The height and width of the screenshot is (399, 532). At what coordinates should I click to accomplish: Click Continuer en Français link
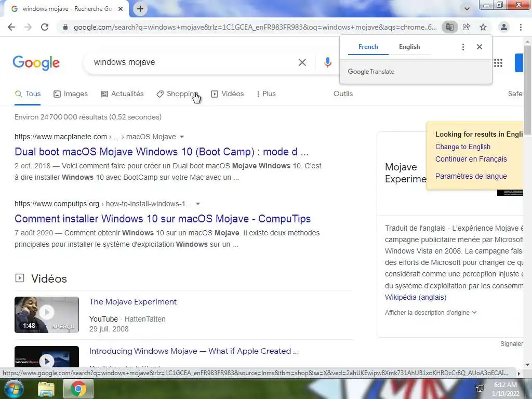pos(471,159)
